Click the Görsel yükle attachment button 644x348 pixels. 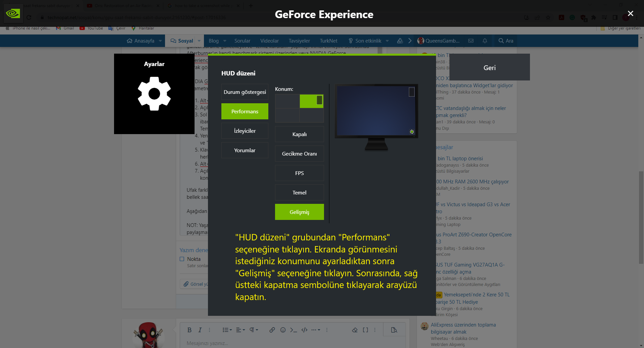pos(195,284)
